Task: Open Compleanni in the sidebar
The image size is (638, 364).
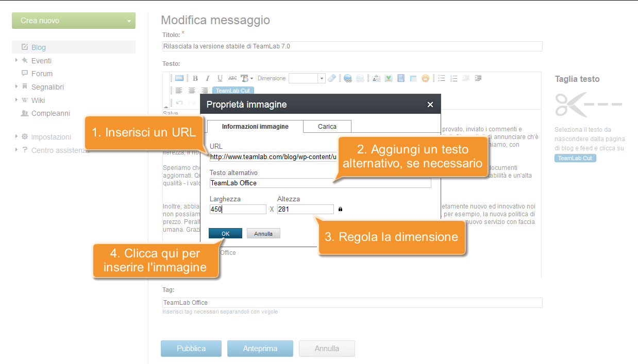Action: pos(51,113)
